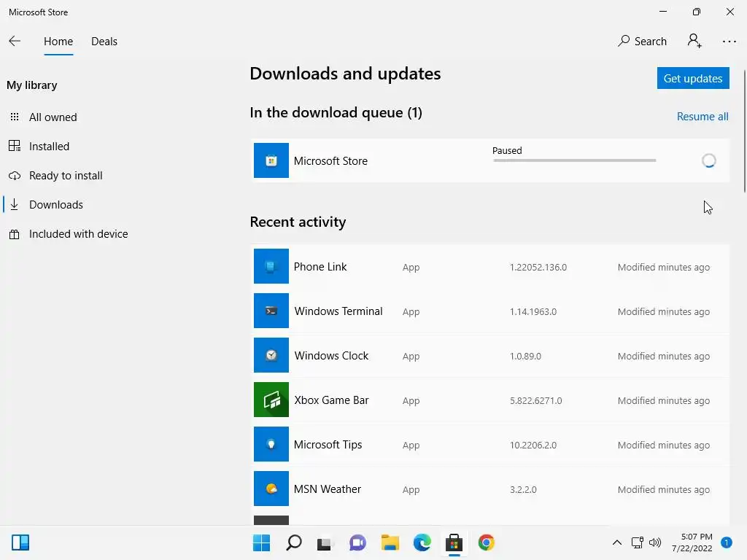Click the All owned grid icon
747x560 pixels.
pos(15,117)
